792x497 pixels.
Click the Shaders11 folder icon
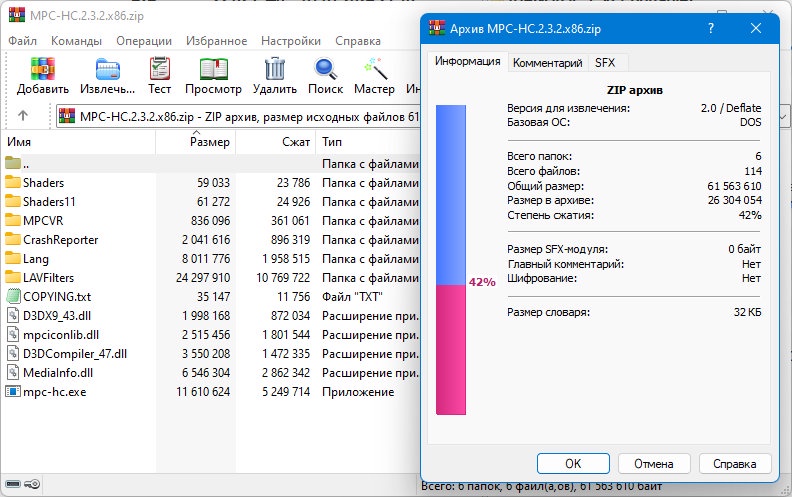pyautogui.click(x=13, y=202)
